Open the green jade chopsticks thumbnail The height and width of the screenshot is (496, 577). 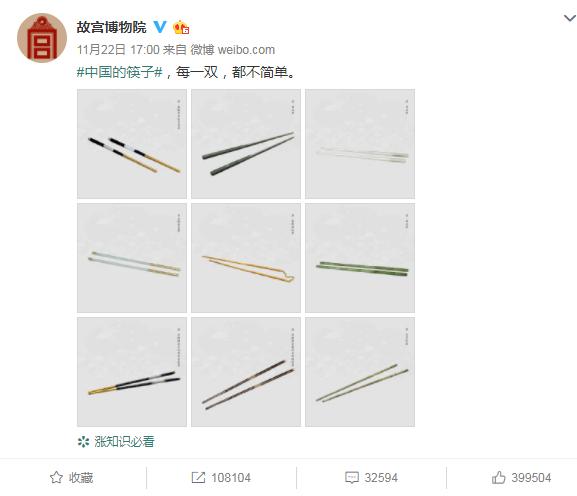click(x=360, y=258)
